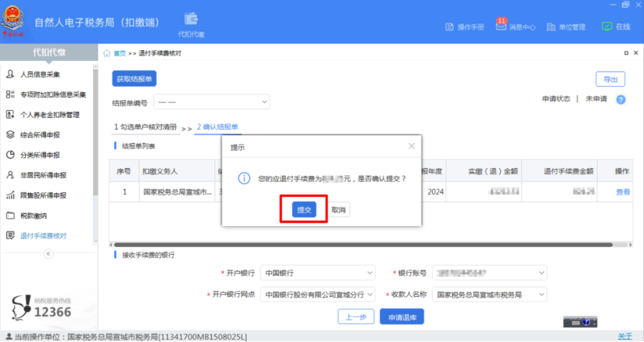Viewport: 644px width, 342px height.
Task: Open the 消息中心 message center
Action: 515,26
